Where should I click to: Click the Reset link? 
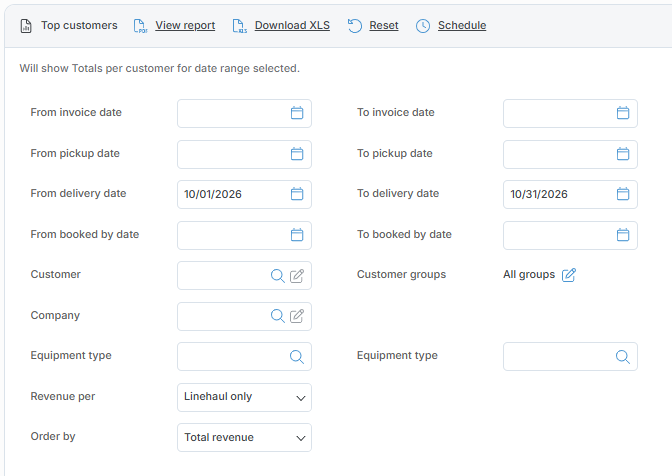[x=384, y=25]
